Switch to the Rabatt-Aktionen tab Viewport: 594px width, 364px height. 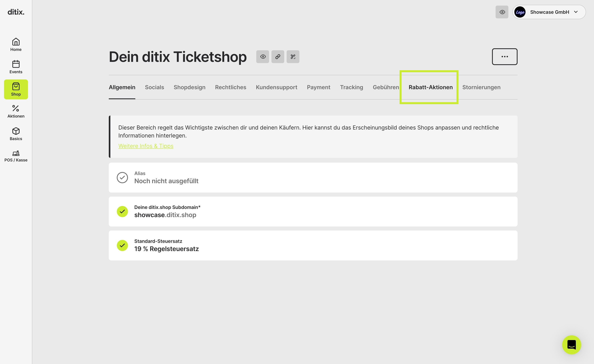click(431, 87)
